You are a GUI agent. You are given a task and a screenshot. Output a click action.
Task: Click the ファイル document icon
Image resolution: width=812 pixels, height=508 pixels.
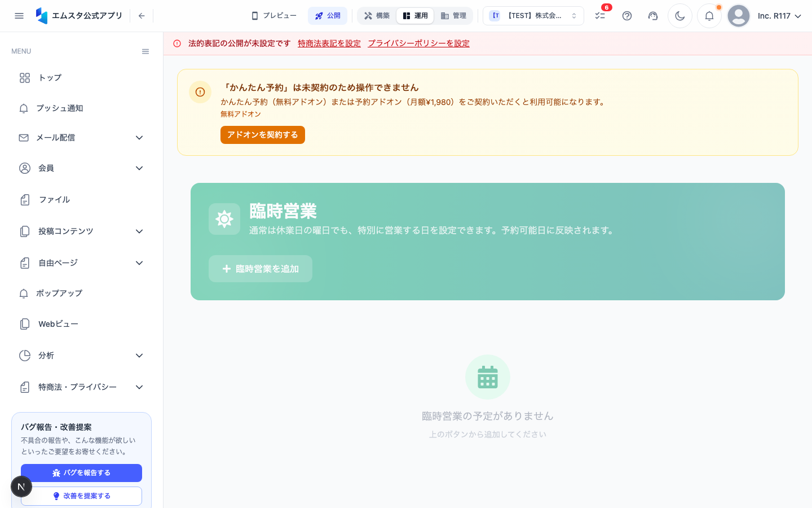[x=25, y=200]
